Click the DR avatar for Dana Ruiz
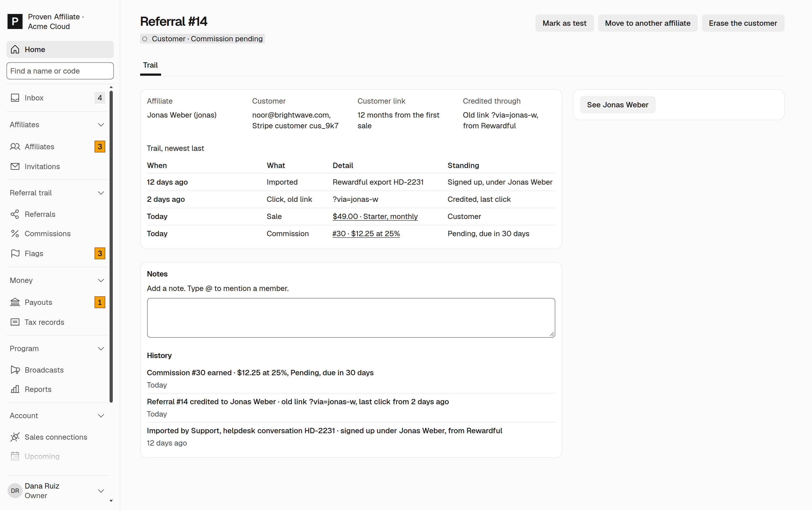This screenshot has width=812, height=510. (15, 491)
